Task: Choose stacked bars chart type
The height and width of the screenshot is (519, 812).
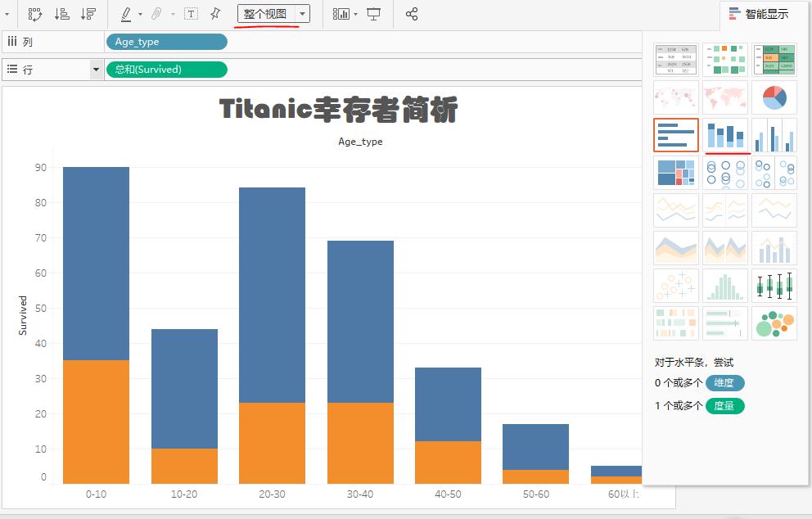Action: (x=725, y=135)
